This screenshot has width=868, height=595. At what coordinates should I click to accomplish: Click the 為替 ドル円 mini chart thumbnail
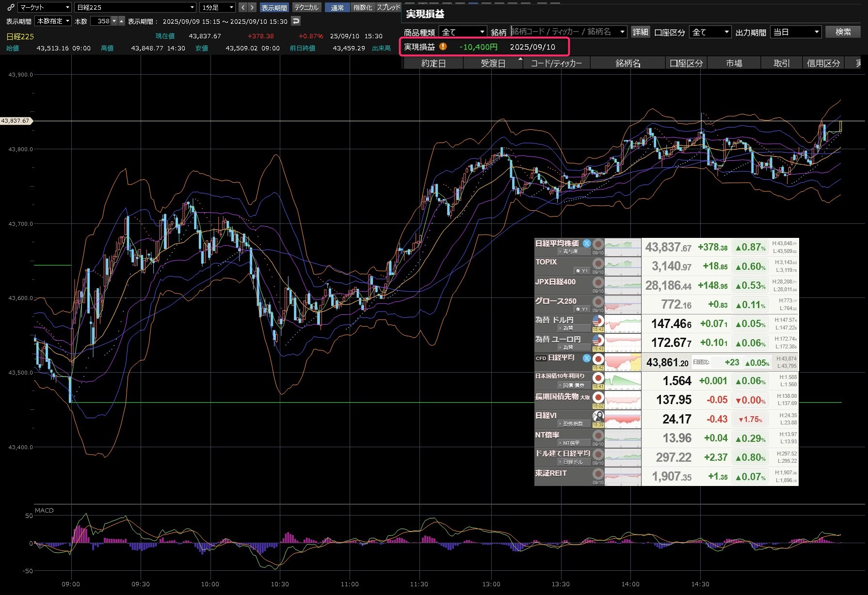tap(623, 324)
